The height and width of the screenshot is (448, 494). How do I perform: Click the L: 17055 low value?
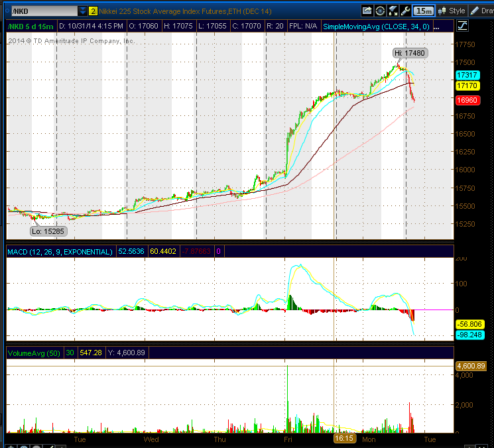(212, 26)
